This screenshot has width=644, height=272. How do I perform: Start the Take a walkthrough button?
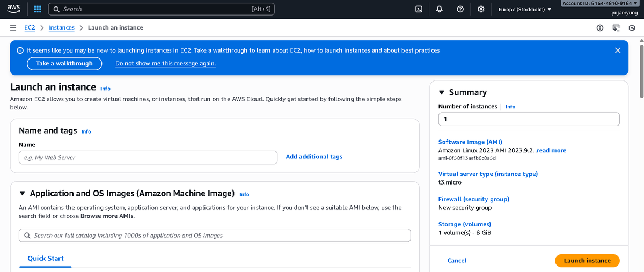(x=64, y=63)
